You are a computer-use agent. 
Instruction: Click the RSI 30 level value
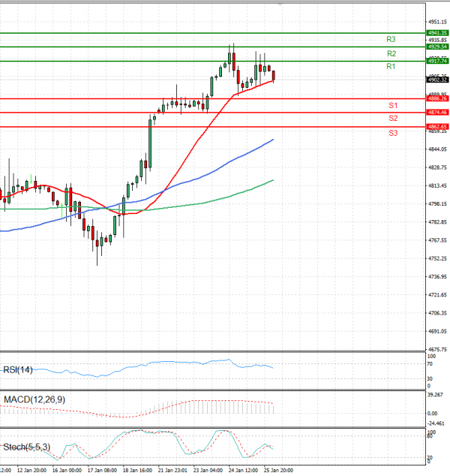tap(430, 379)
